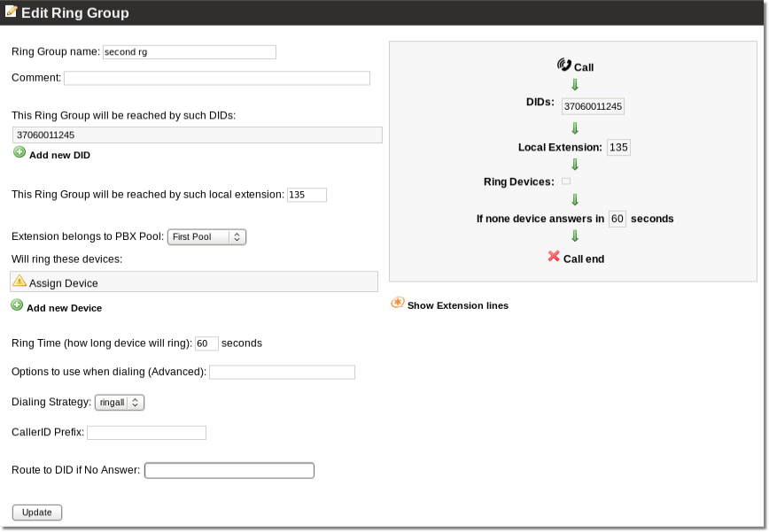Click the Edit Ring Group pencil icon in the title bar

12,12
